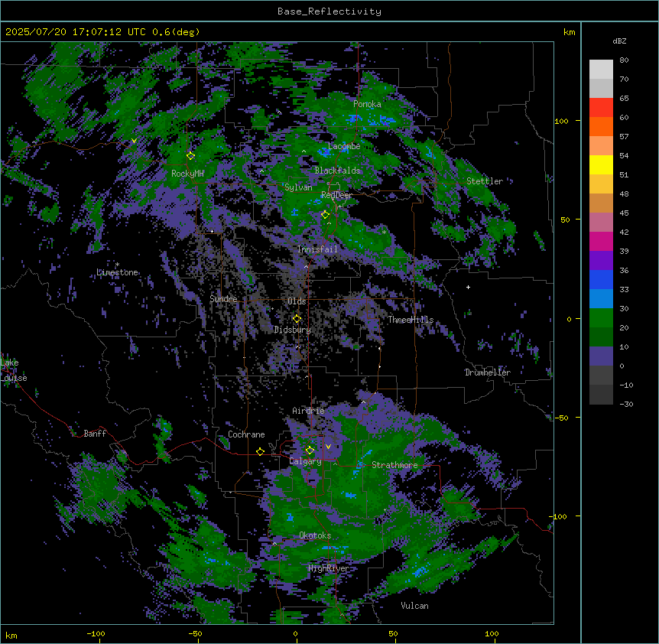This screenshot has height=644, width=659.
Task: Select the purple 39–36 dBZ legend swatch
Action: [x=601, y=261]
